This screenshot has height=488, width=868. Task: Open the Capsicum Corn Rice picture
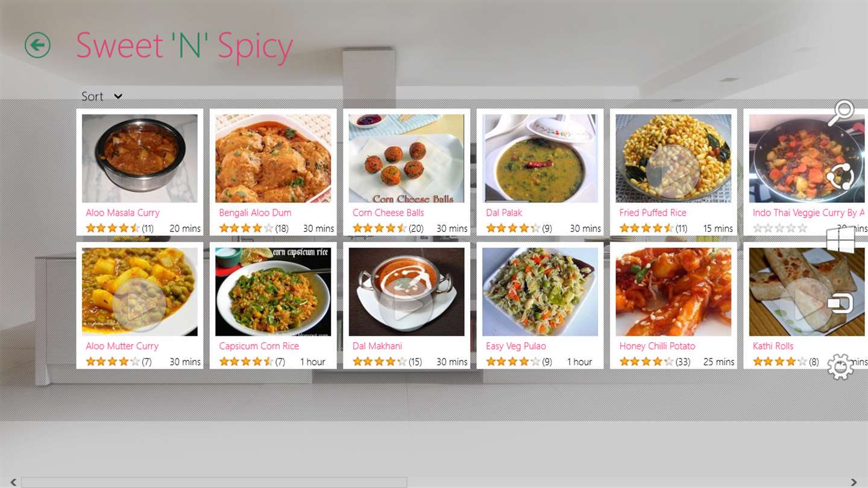point(273,292)
